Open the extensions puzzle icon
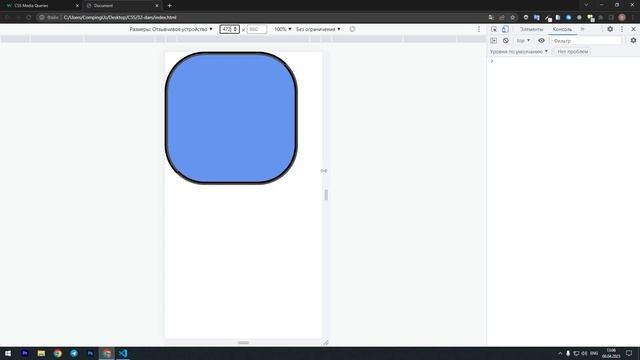Image resolution: width=640 pixels, height=360 pixels. pos(600,18)
